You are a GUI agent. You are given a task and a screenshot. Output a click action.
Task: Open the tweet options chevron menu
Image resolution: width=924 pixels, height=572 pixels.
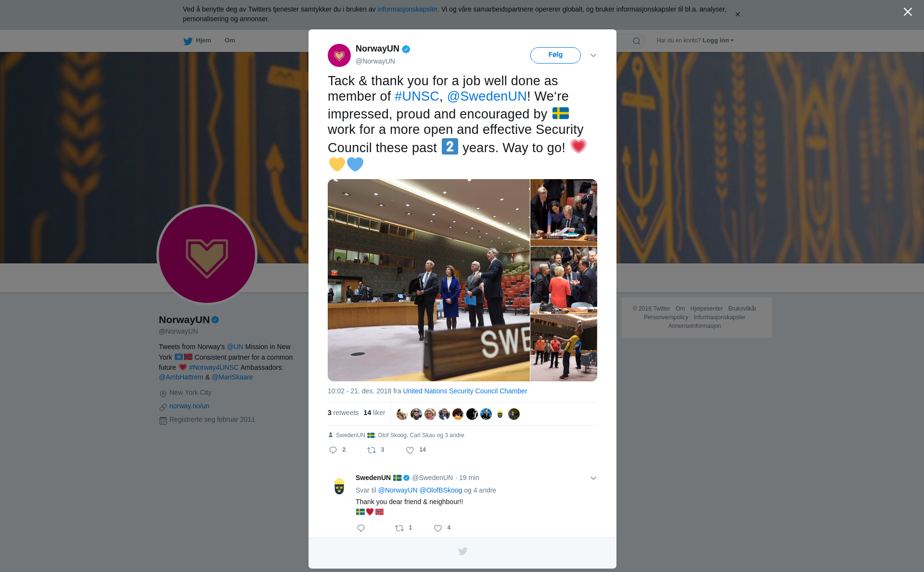pyautogui.click(x=593, y=55)
